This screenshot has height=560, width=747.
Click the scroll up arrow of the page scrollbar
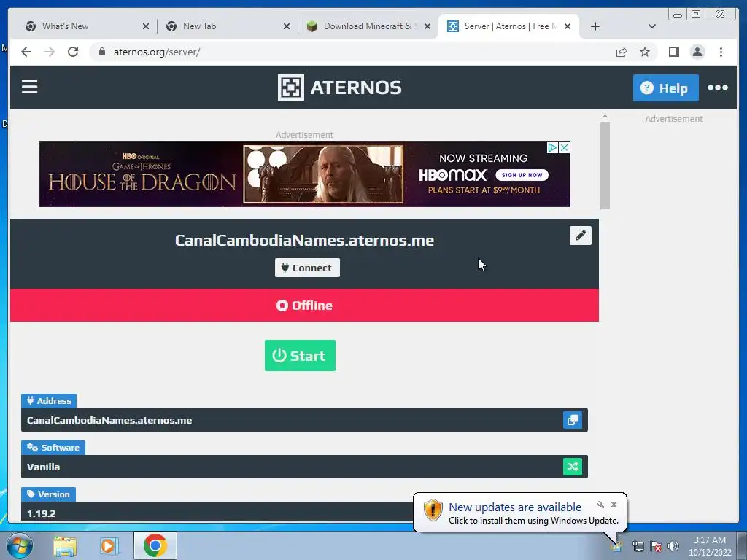[605, 117]
